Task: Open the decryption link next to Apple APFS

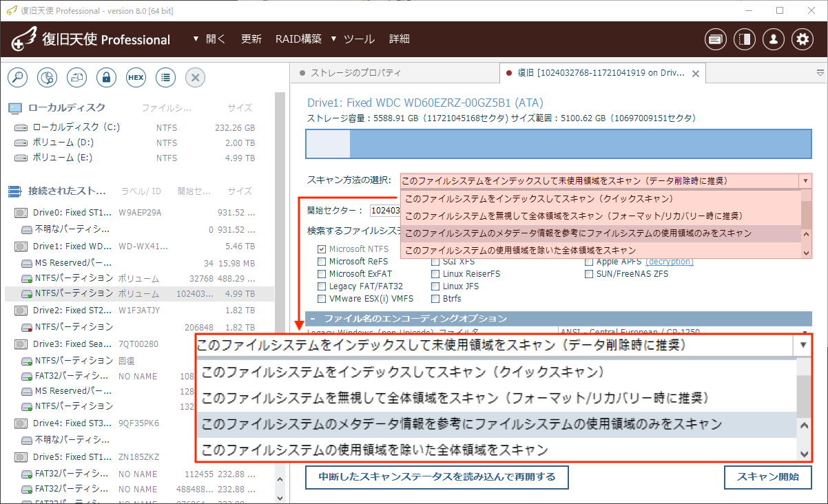Action: [669, 262]
